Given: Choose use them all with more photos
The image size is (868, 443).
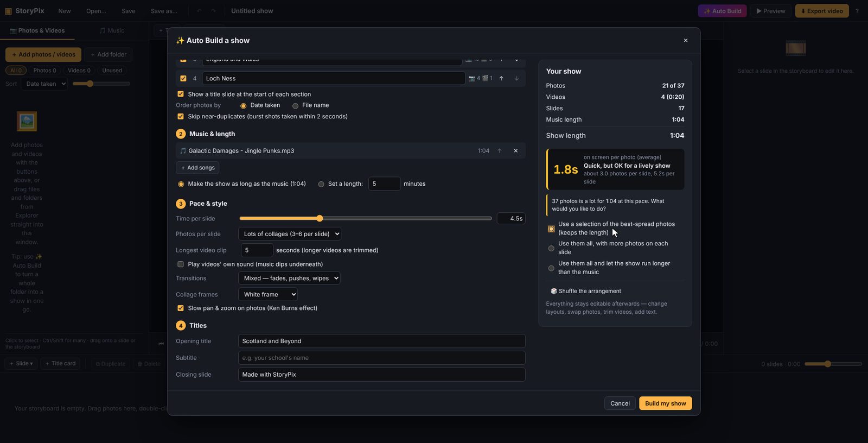Looking at the screenshot, I should pos(551,249).
